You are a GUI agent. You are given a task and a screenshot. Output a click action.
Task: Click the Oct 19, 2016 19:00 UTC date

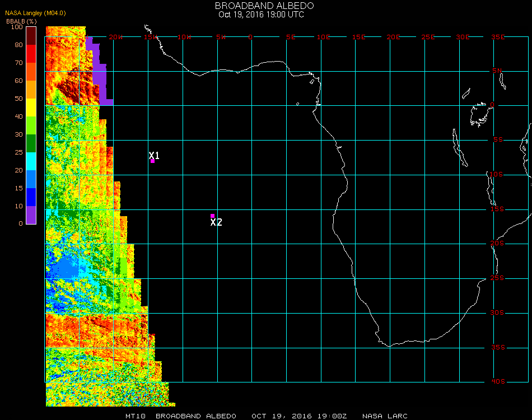coord(262,15)
